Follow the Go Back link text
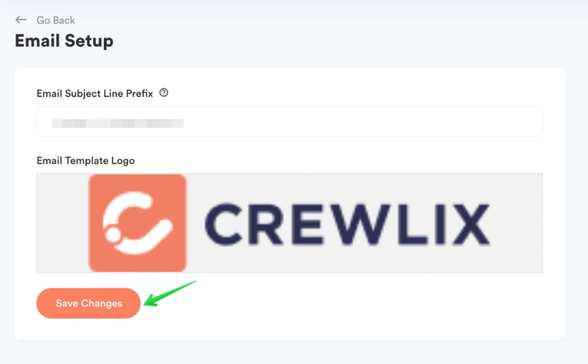 pyautogui.click(x=56, y=20)
